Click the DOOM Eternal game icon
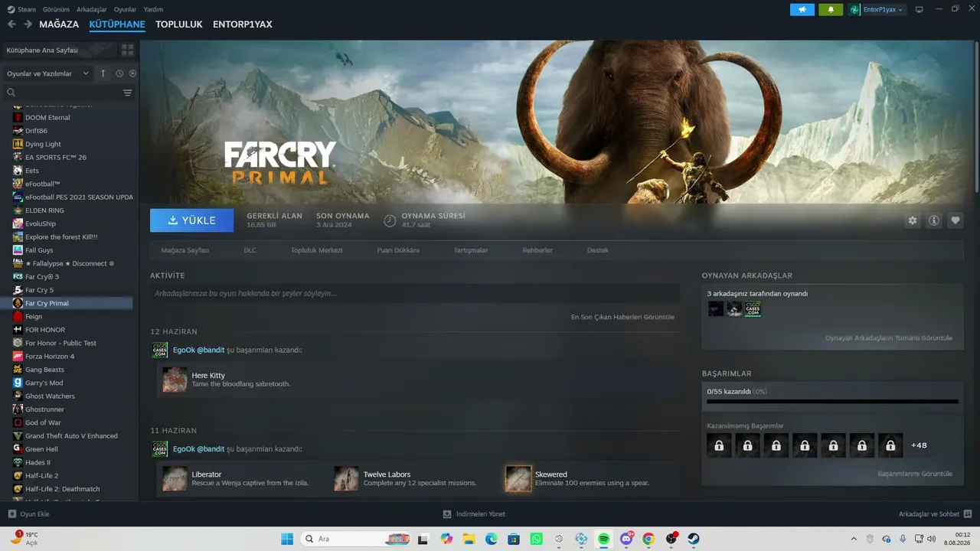Screen dimensions: 980x551 pos(18,117)
